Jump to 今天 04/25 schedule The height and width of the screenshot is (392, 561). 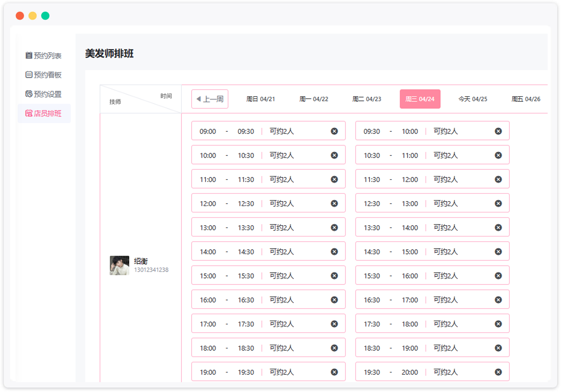click(x=473, y=99)
